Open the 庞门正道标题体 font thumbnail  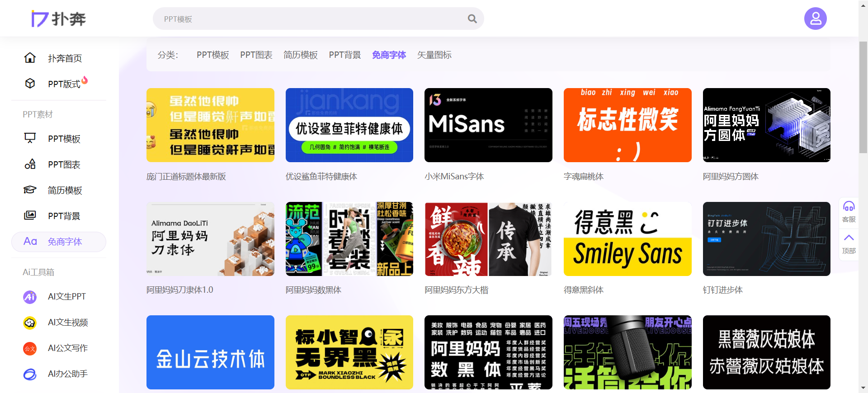pos(210,125)
